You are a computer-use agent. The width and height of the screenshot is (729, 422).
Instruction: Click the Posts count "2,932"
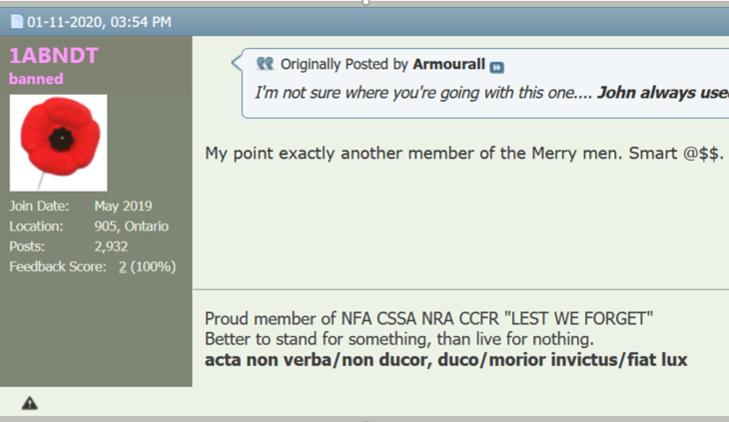pyautogui.click(x=111, y=247)
